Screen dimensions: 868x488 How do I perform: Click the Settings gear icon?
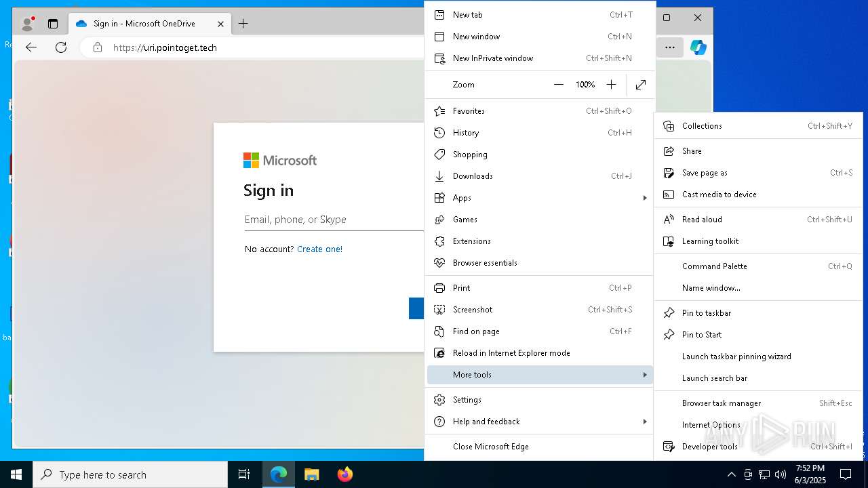tap(439, 399)
